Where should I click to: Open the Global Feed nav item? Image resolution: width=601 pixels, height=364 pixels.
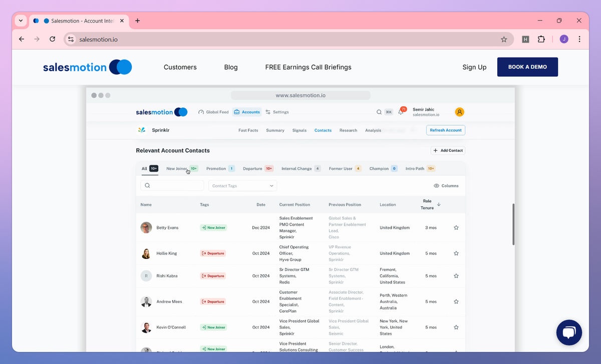coord(213,112)
